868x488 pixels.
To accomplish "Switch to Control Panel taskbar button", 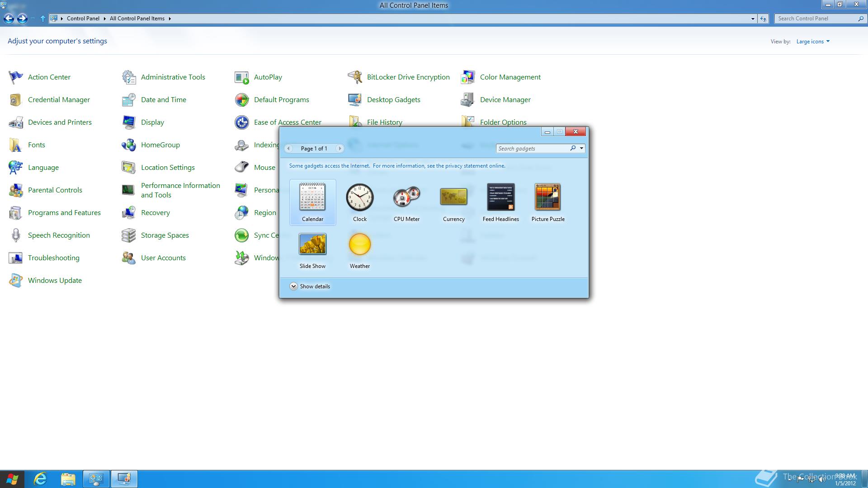I will point(96,479).
